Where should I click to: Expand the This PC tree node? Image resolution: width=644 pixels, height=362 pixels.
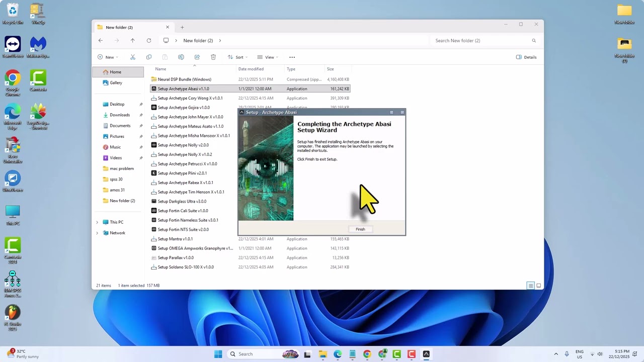(97, 222)
